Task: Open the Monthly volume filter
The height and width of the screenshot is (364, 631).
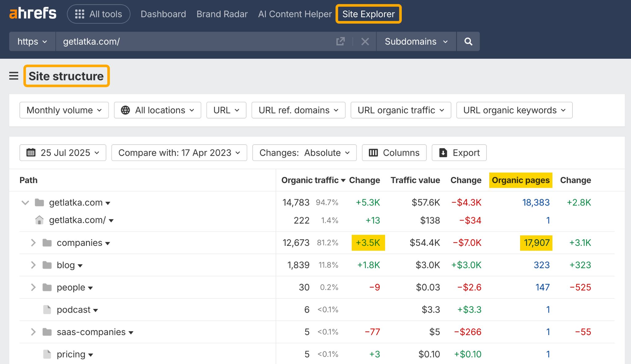Action: pyautogui.click(x=63, y=110)
